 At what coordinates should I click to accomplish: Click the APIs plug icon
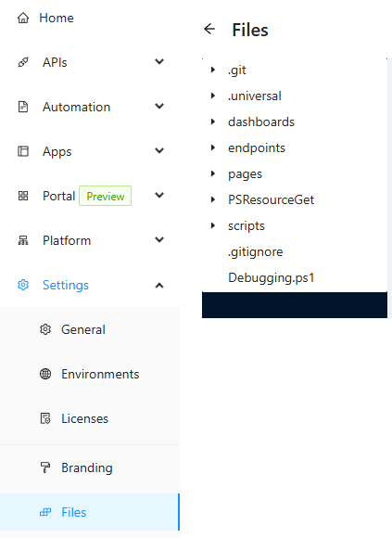coord(23,62)
